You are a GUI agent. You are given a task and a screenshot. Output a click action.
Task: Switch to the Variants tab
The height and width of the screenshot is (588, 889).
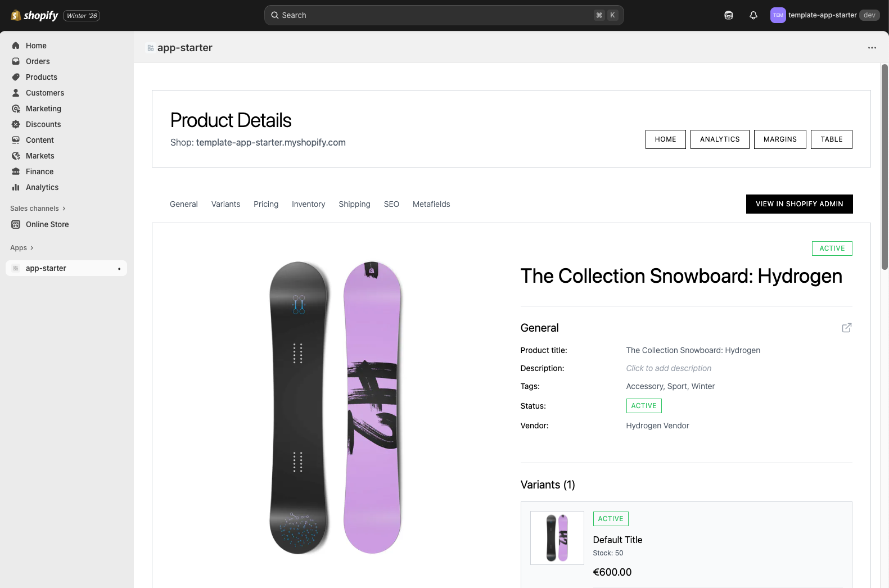[x=225, y=204]
